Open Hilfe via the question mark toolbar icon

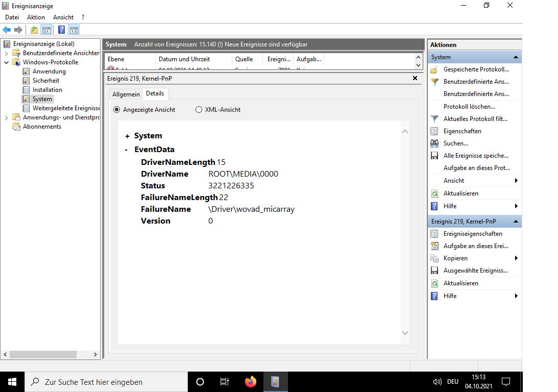click(x=61, y=29)
